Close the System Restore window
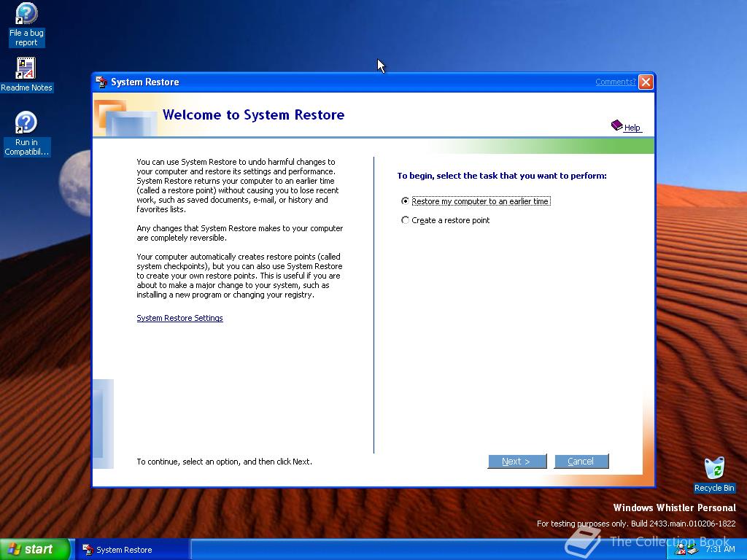This screenshot has height=560, width=747. pyautogui.click(x=646, y=82)
